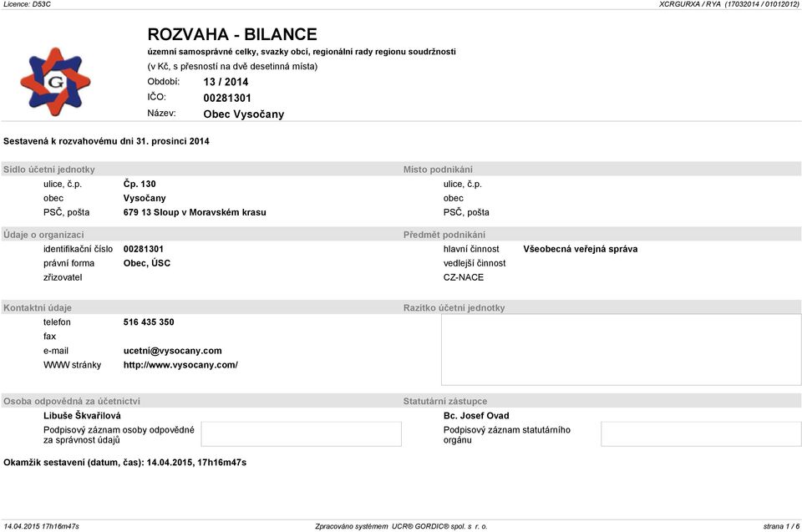Viewport: 802px width, 532px height.
Task: Click the Předmět podnikání section header
Action: click(x=444, y=235)
